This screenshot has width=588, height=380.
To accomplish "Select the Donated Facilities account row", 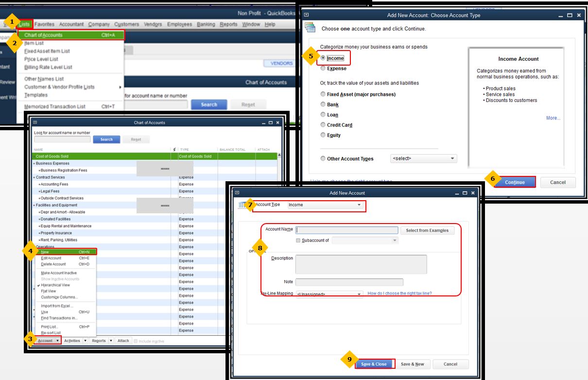I will [155, 219].
